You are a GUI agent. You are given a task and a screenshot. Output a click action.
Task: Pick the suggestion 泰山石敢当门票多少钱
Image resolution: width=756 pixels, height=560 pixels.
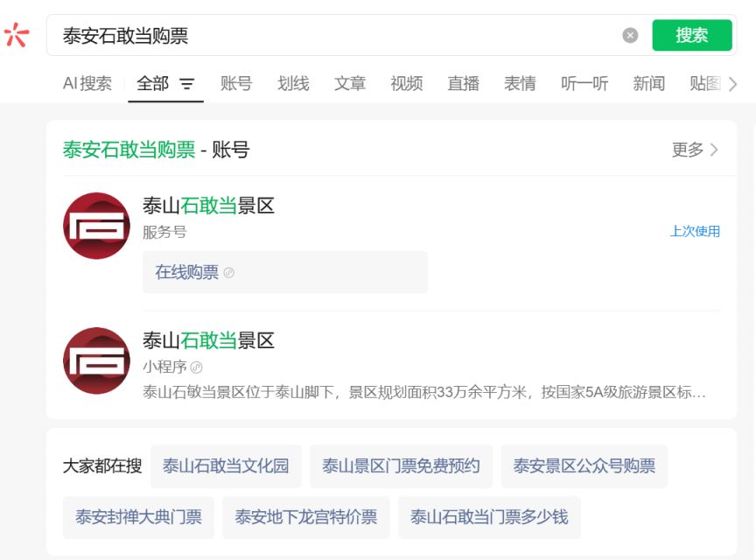click(489, 517)
